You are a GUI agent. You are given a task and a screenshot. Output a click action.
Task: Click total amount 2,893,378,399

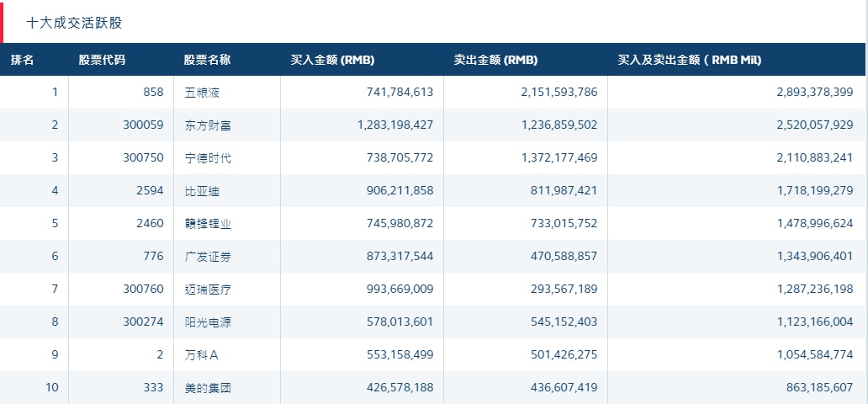(x=815, y=92)
